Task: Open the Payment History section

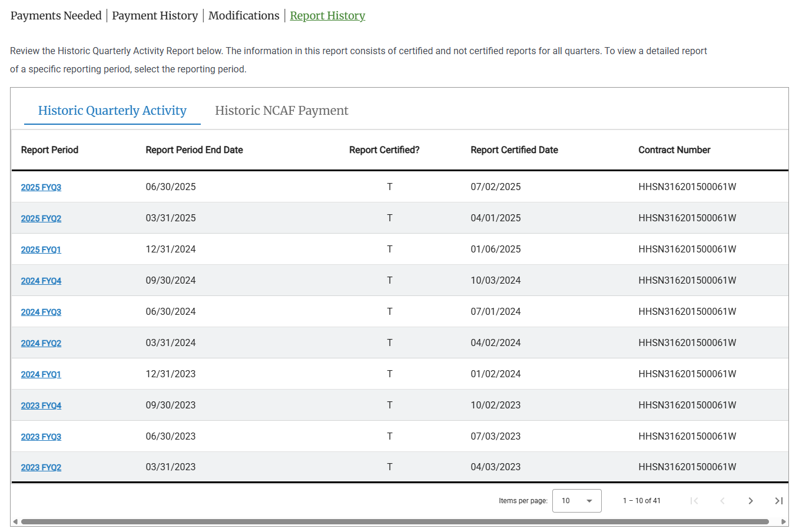Action: [x=155, y=15]
